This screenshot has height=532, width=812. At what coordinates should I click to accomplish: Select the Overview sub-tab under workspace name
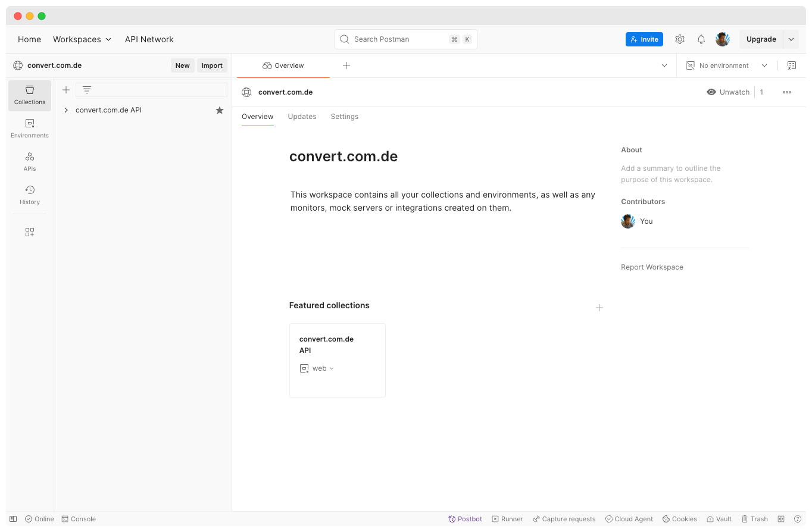tap(258, 117)
